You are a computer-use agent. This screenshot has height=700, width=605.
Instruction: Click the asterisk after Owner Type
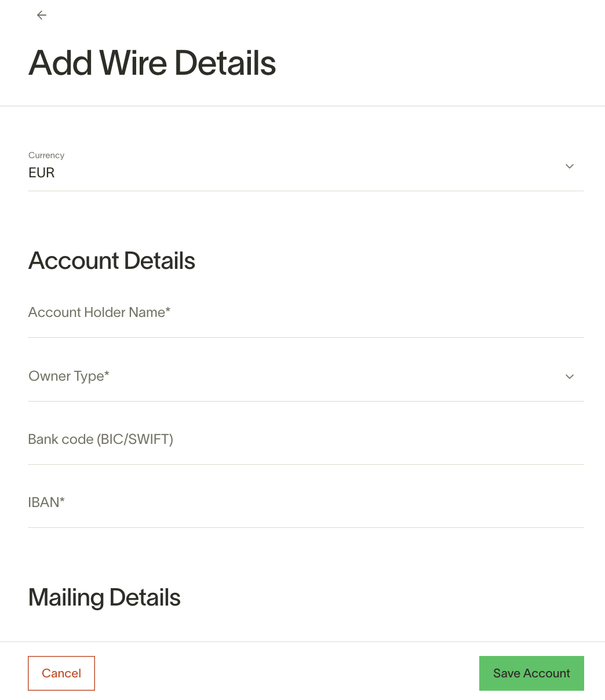point(107,374)
